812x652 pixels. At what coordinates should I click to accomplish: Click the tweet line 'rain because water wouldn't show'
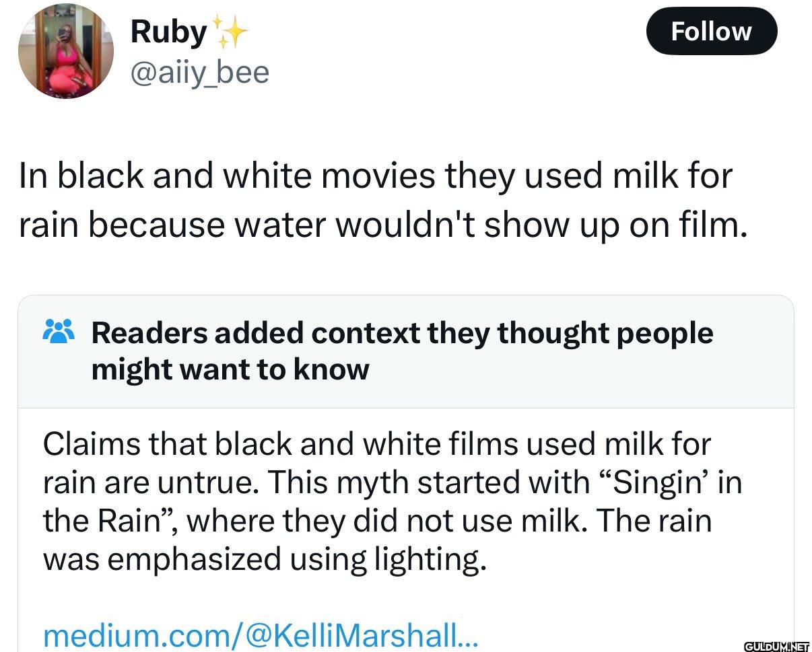click(382, 225)
